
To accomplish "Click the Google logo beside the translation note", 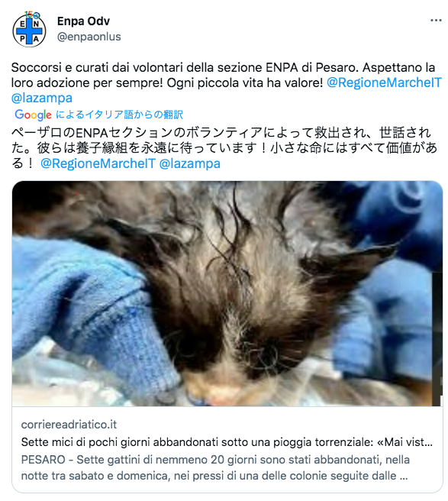I will click(x=33, y=115).
